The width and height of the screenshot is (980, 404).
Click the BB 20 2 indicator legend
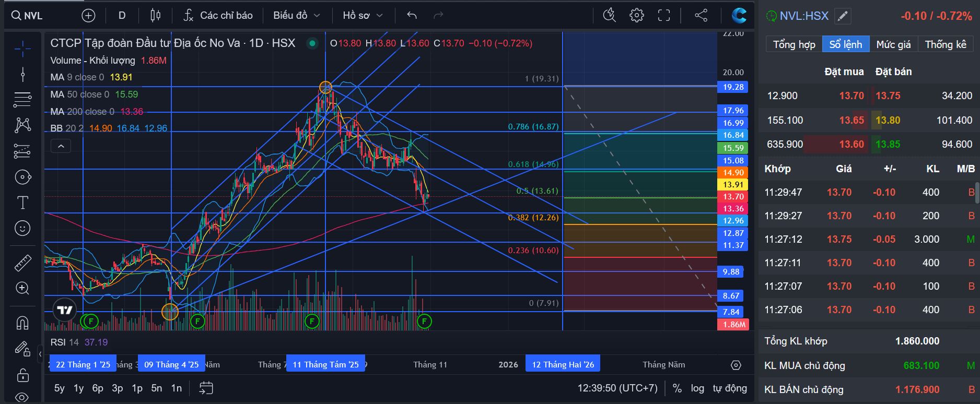[x=109, y=128]
